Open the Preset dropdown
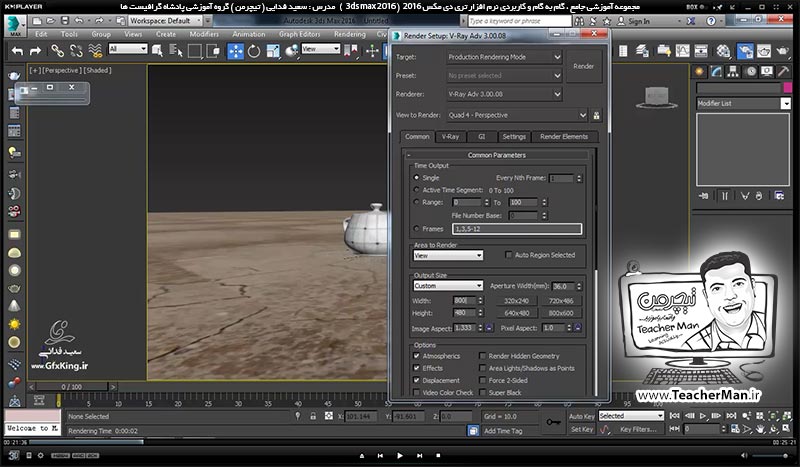Image resolution: width=800 pixels, height=467 pixels. 504,76
